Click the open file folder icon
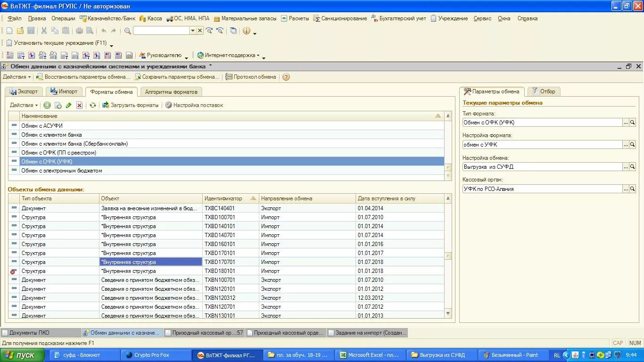Screen dimensions: 644x362 tap(20, 31)
